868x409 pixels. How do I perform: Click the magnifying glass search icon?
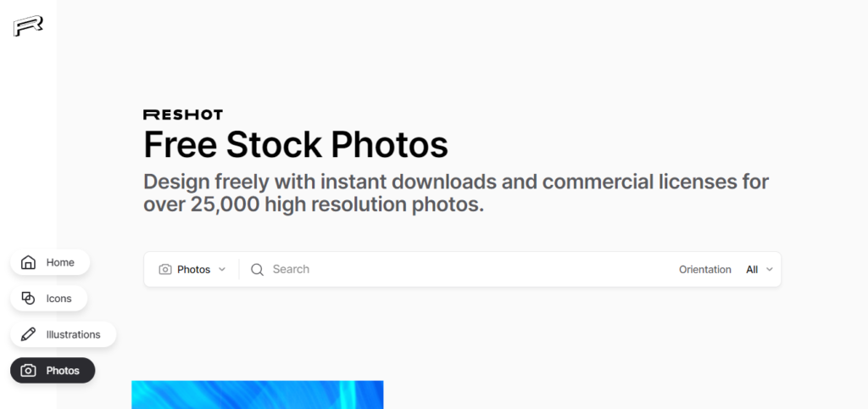[257, 269]
